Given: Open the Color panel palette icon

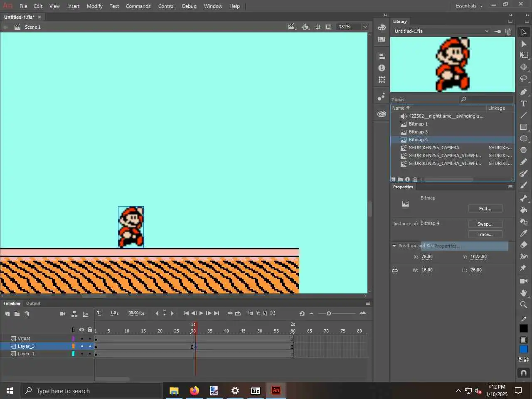Looking at the screenshot, I should pyautogui.click(x=382, y=27).
